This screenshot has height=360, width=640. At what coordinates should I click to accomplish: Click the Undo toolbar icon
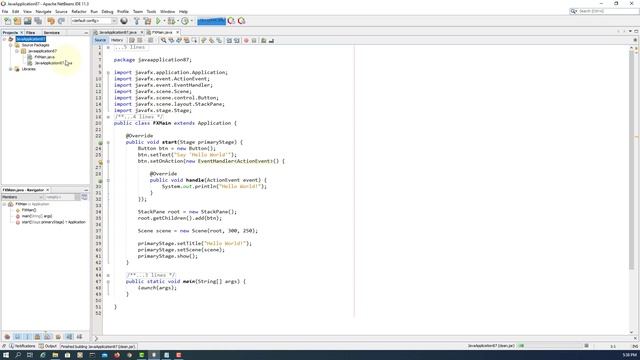click(x=51, y=21)
